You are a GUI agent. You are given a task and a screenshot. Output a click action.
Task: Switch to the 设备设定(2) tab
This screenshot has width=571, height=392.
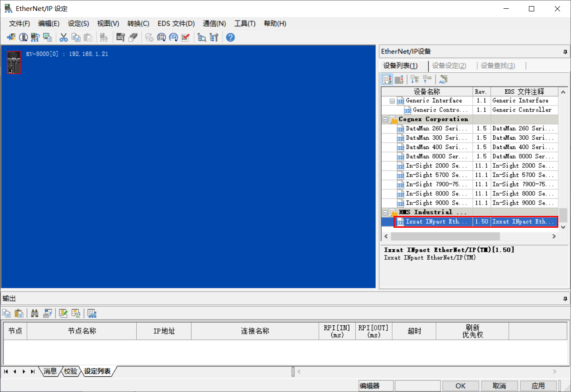point(450,65)
